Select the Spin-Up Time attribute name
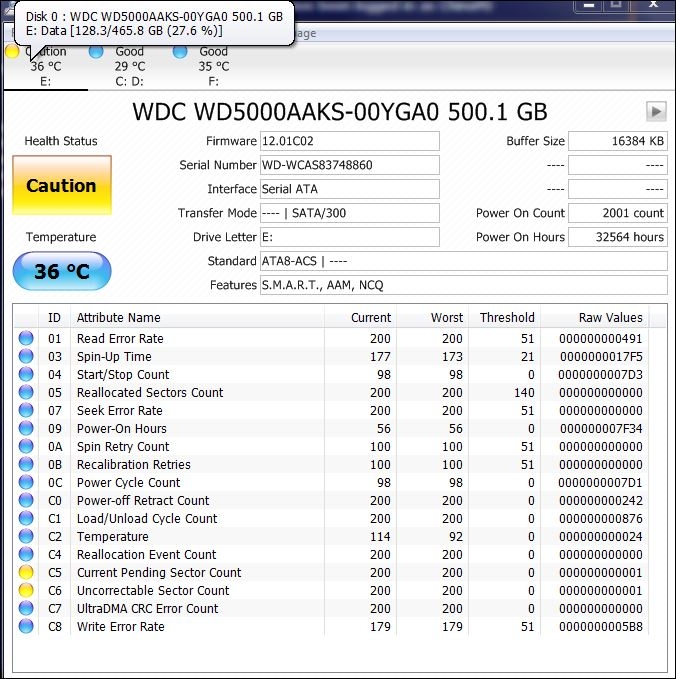The width and height of the screenshot is (676, 679). click(114, 357)
